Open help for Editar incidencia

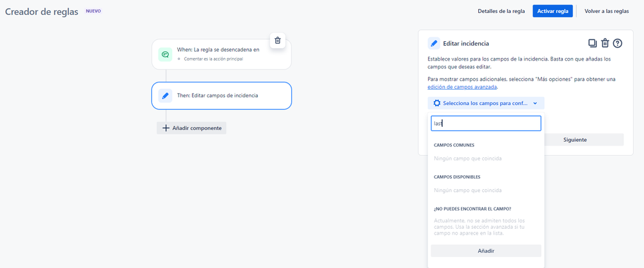coord(618,43)
